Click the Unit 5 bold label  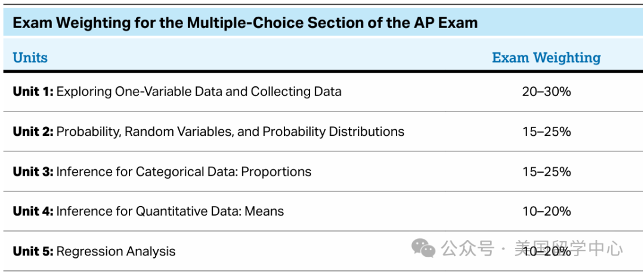coord(33,251)
